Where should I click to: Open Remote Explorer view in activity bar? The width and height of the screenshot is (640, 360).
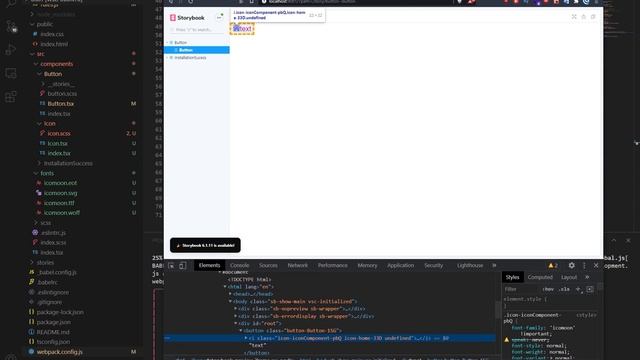point(11,73)
